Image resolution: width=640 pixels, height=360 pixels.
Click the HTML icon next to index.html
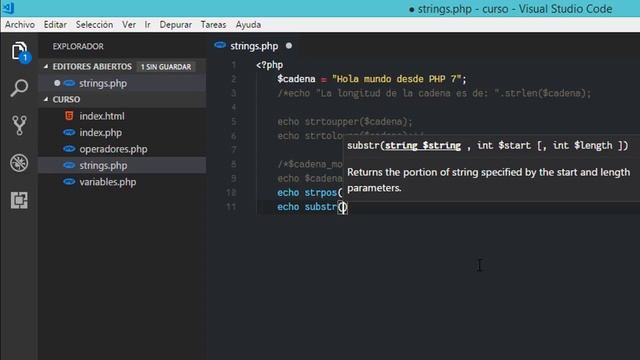click(69, 116)
